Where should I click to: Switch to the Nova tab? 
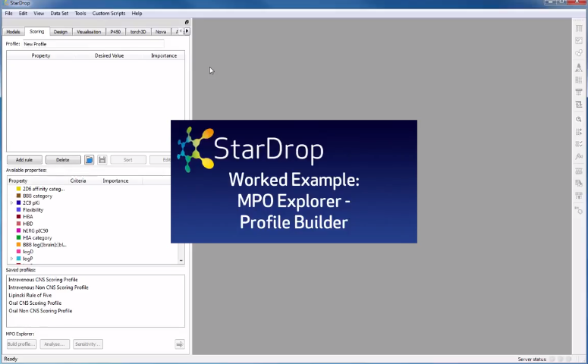[x=161, y=32]
